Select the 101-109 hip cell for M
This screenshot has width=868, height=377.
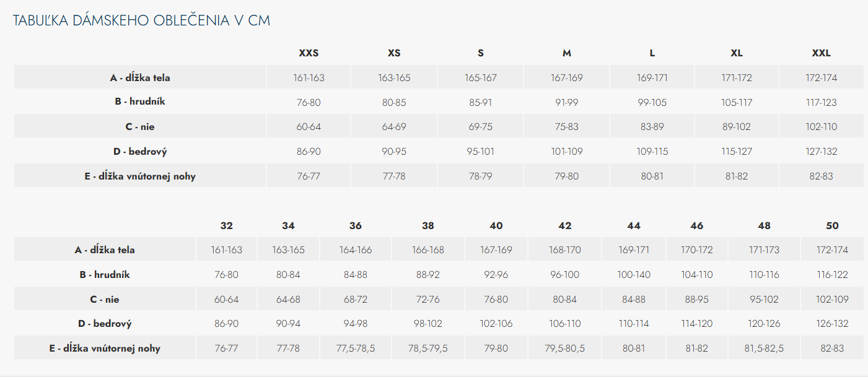click(566, 152)
